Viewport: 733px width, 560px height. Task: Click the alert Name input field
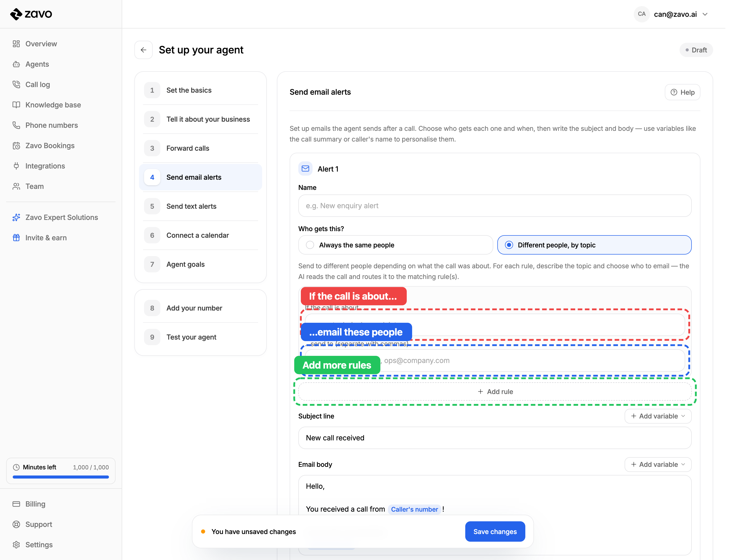(x=495, y=206)
